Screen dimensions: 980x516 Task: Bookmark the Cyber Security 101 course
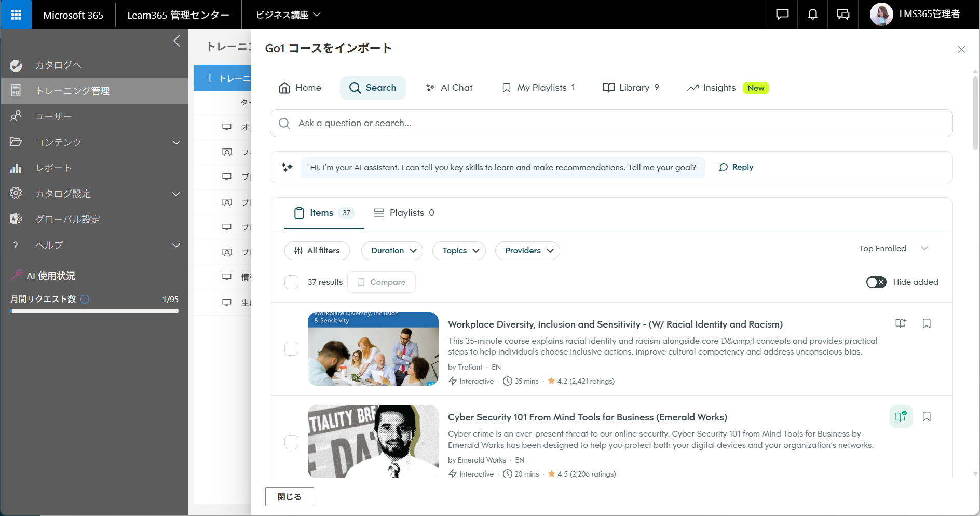[927, 416]
